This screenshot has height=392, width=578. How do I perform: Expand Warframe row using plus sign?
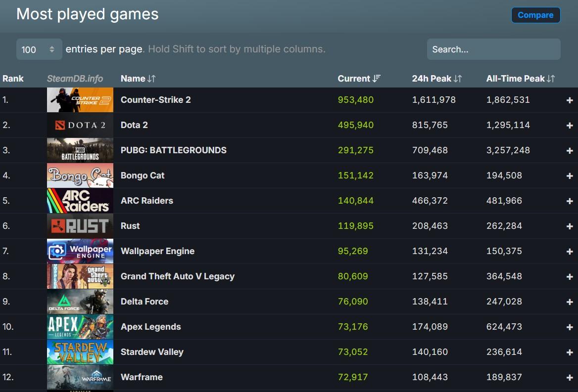click(569, 378)
